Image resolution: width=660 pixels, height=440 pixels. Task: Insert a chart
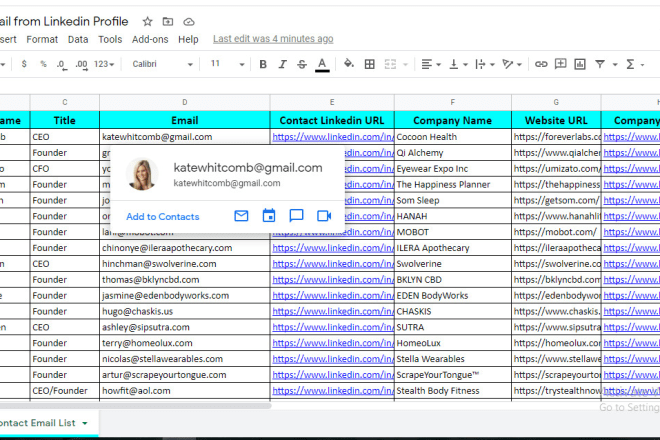click(x=580, y=64)
